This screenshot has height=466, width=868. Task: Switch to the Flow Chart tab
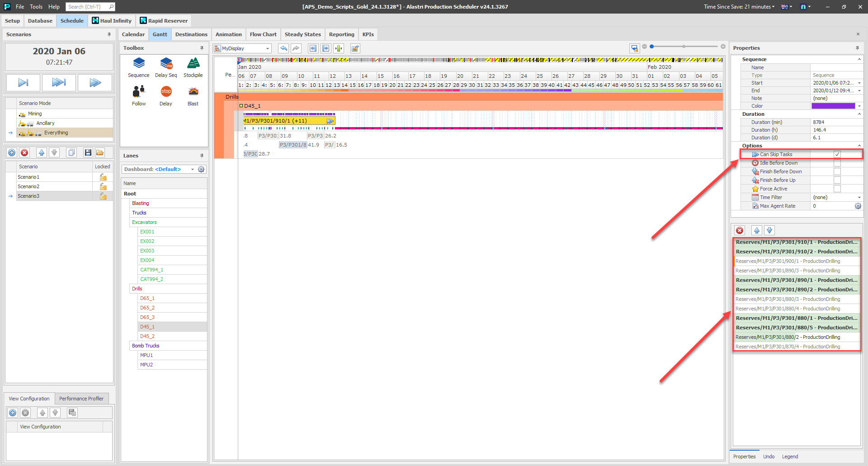(263, 34)
